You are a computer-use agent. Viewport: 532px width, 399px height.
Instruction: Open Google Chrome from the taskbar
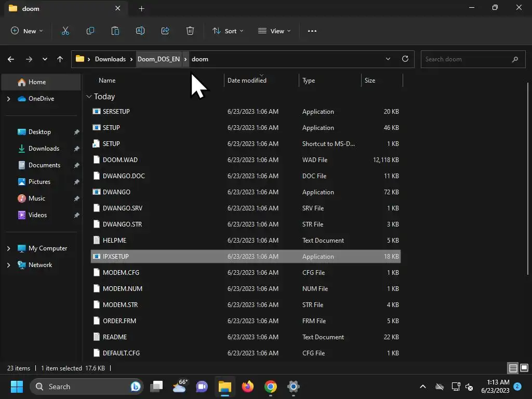[270, 387]
